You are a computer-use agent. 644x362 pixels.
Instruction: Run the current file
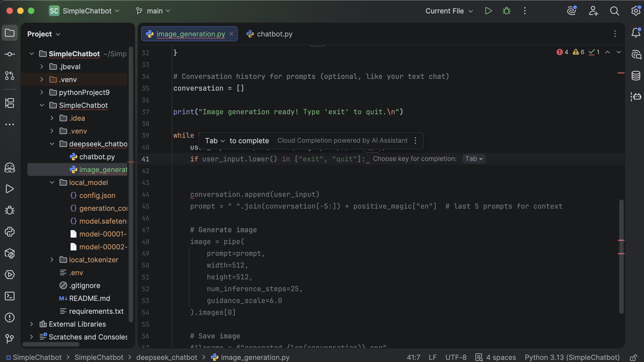click(488, 11)
